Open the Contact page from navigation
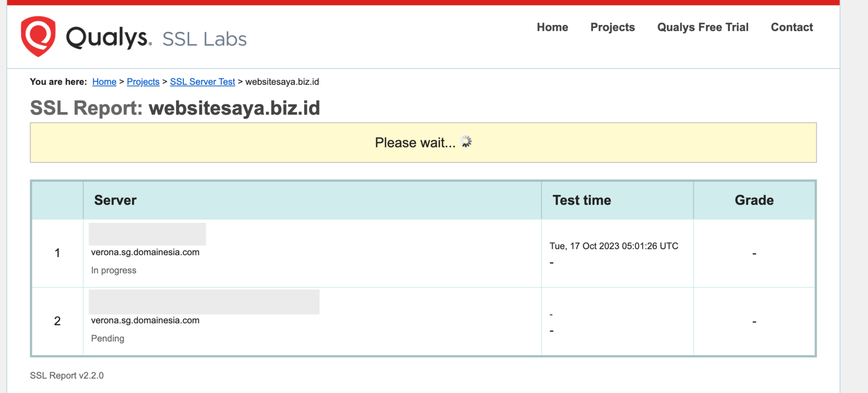This screenshot has height=393, width=868. tap(792, 27)
